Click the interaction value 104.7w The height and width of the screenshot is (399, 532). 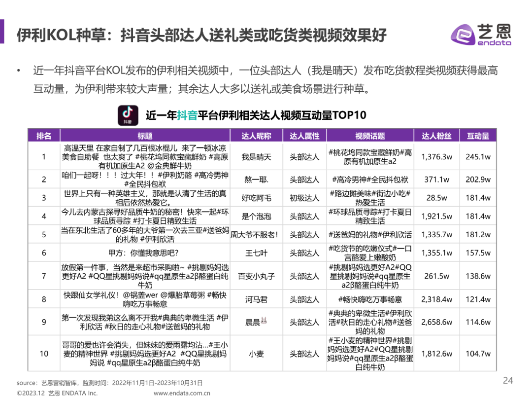478,354
